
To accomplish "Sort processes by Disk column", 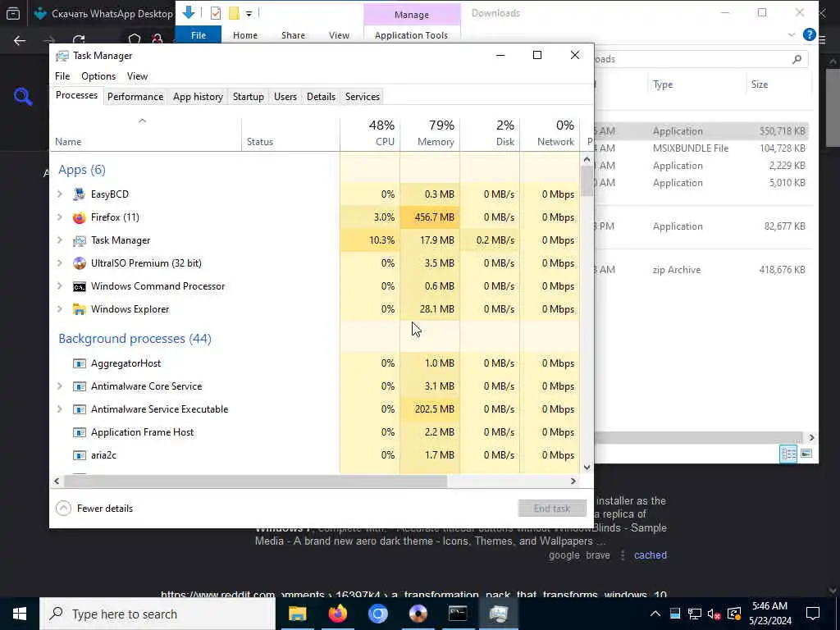I will coord(491,134).
